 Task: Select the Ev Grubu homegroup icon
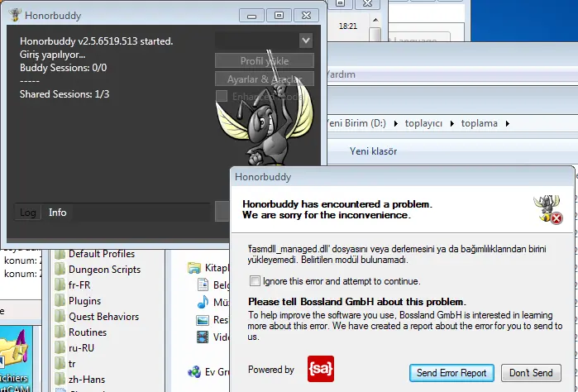pos(194,371)
